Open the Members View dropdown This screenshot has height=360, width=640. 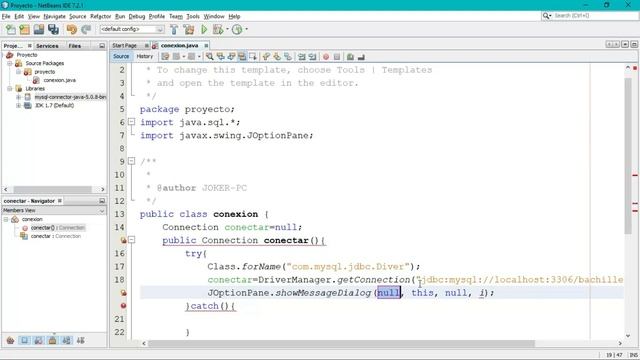coord(54,210)
